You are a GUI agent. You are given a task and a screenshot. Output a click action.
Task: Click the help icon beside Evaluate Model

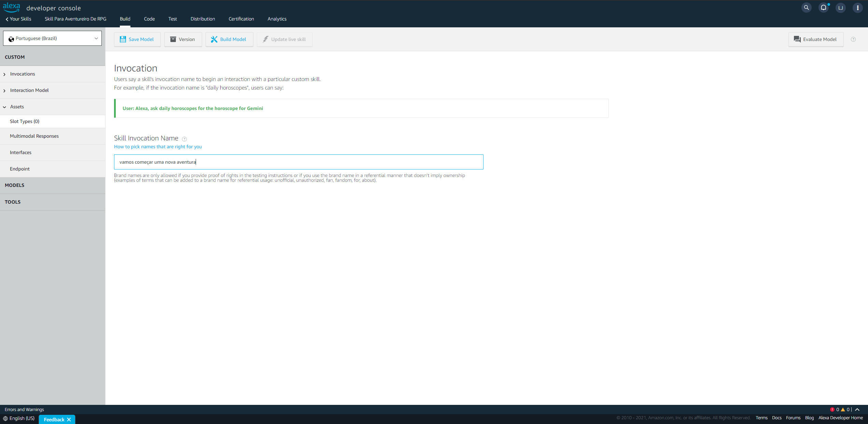pos(853,39)
